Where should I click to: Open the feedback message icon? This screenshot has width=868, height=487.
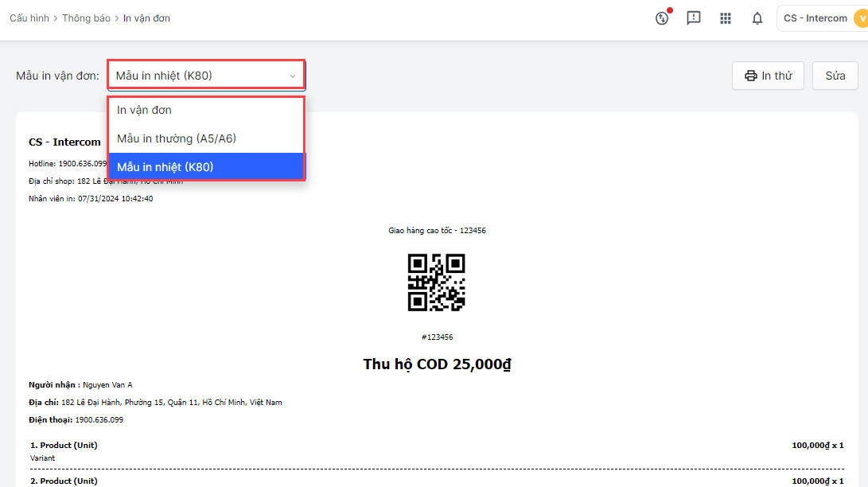694,18
